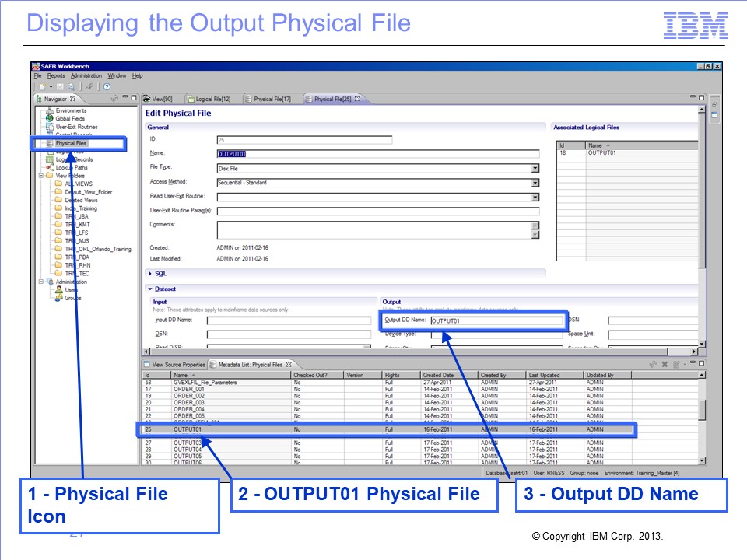Select Environments icon in Navigator

click(50, 110)
